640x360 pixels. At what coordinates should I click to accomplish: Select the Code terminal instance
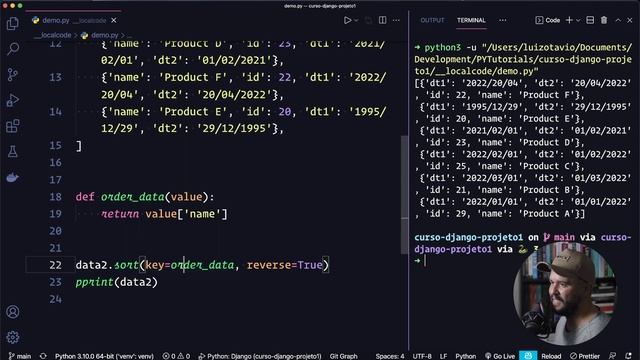548,20
